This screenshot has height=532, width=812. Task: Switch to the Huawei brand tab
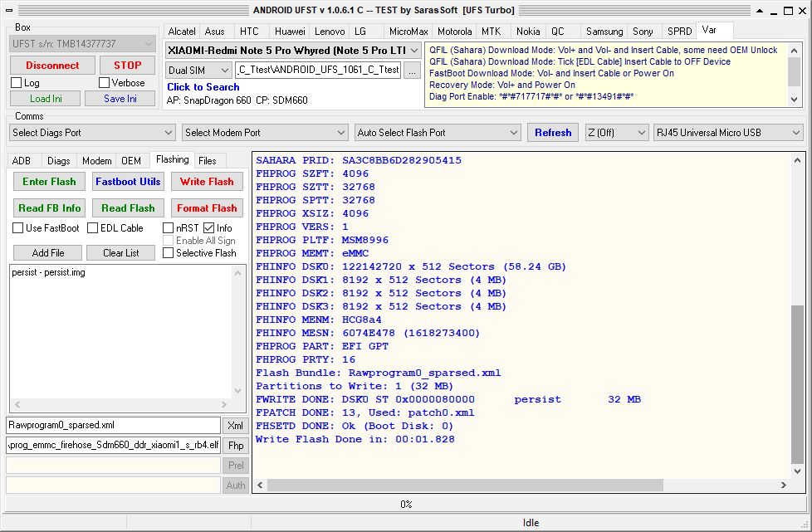click(290, 32)
